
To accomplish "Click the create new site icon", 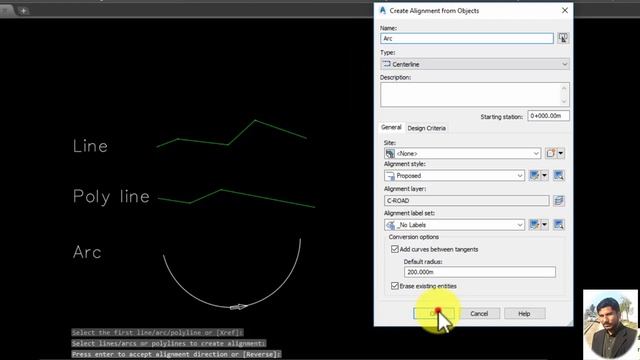I will (551, 153).
